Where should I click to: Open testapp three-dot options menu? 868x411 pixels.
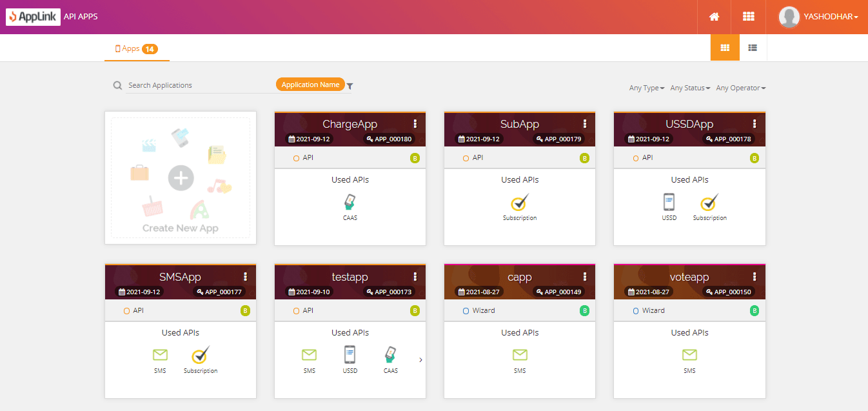click(415, 277)
